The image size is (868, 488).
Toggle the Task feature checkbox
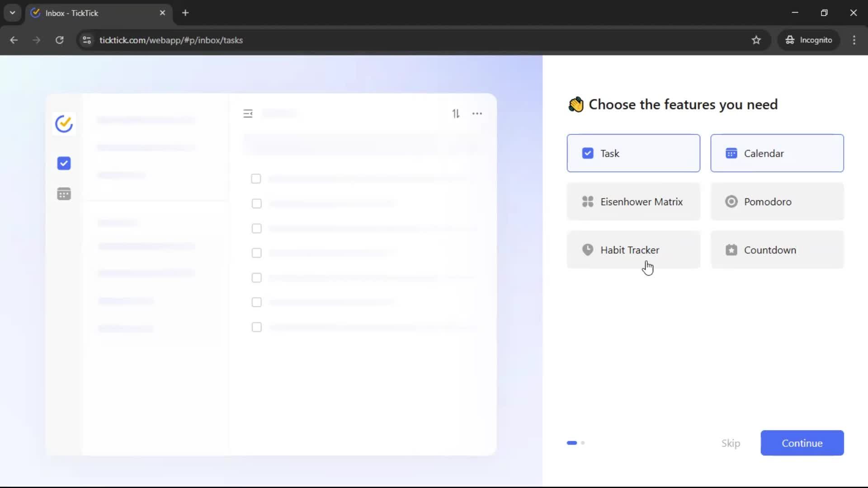pyautogui.click(x=587, y=153)
